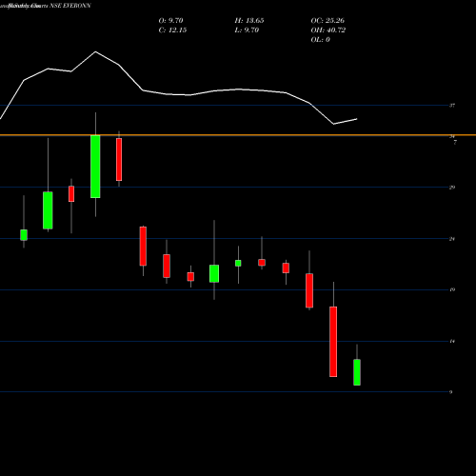Click the open value O: 9.70

point(170,21)
